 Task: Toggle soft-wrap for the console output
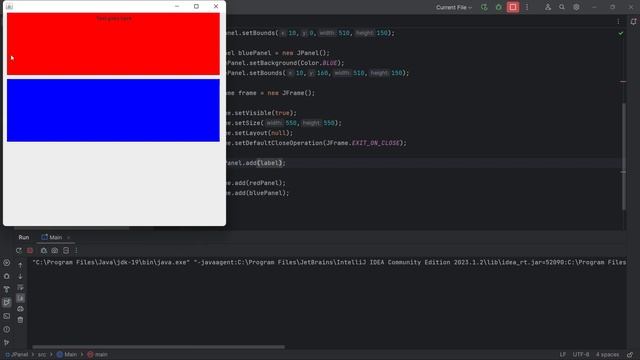click(20, 287)
